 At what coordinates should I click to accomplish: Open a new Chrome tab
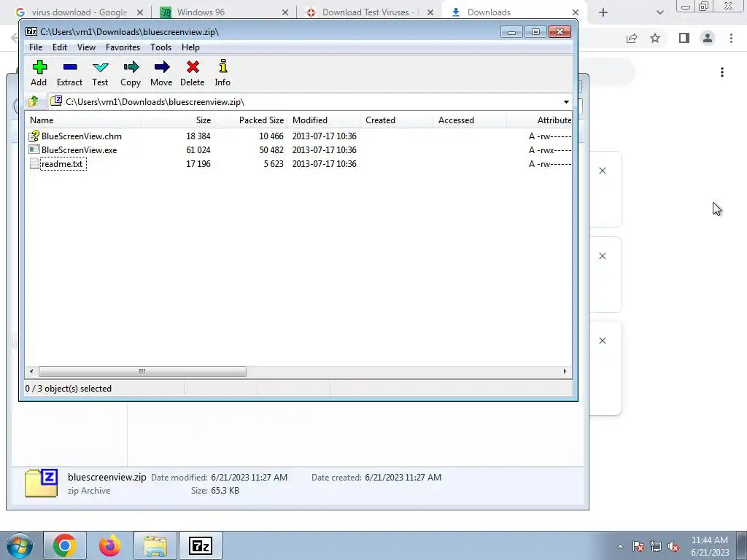[x=603, y=12]
